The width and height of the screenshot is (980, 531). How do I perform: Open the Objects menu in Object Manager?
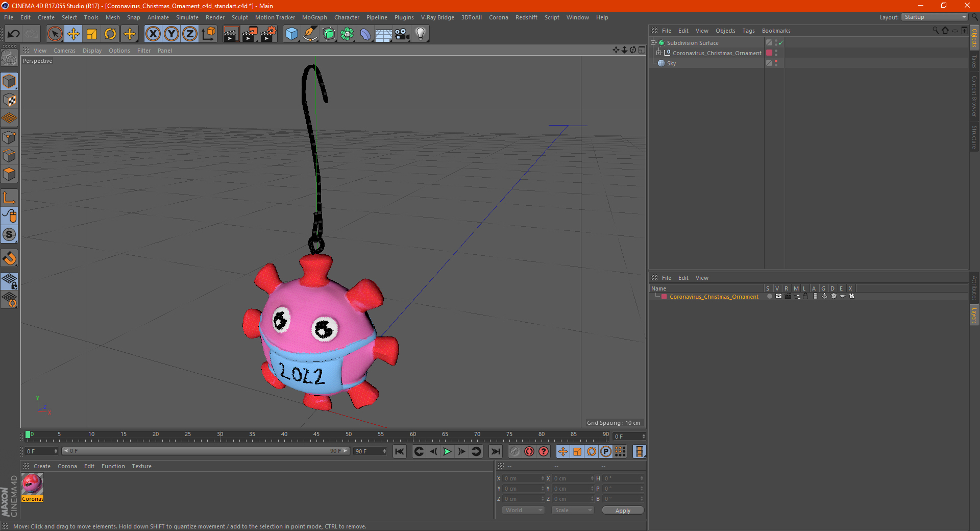tap(725, 31)
